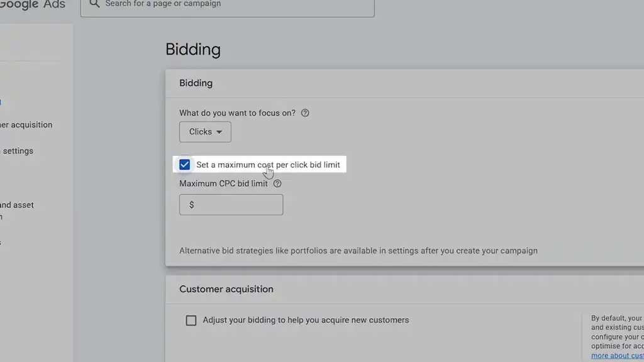The width and height of the screenshot is (644, 362).
Task: Click the dollar sign prefix in the bid field
Action: coord(191,204)
